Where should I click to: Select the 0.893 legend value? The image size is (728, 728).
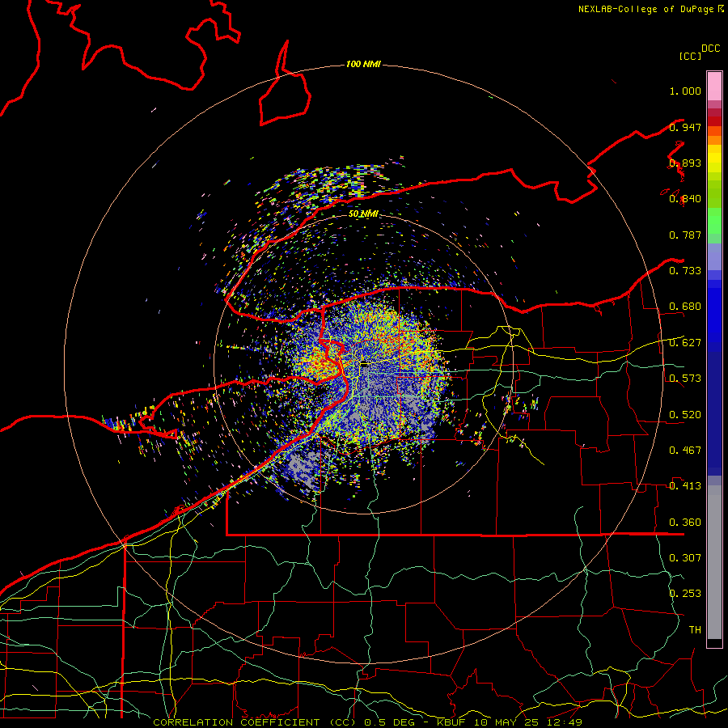point(685,163)
